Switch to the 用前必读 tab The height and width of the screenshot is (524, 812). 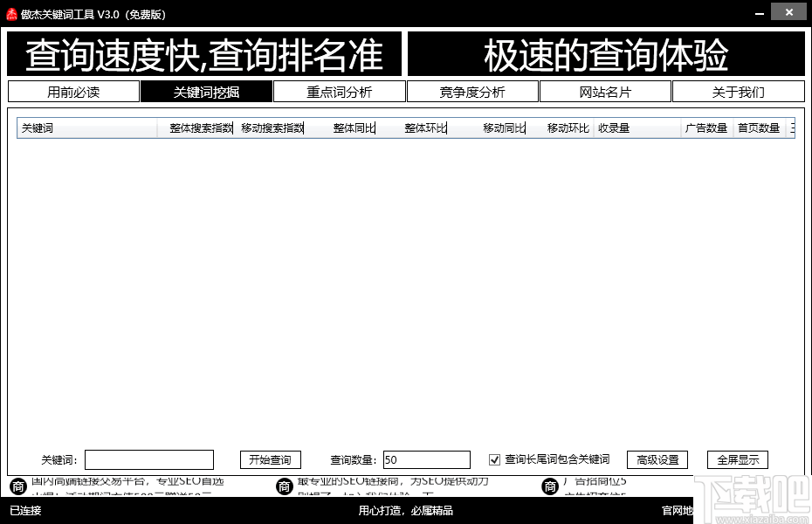click(x=73, y=91)
